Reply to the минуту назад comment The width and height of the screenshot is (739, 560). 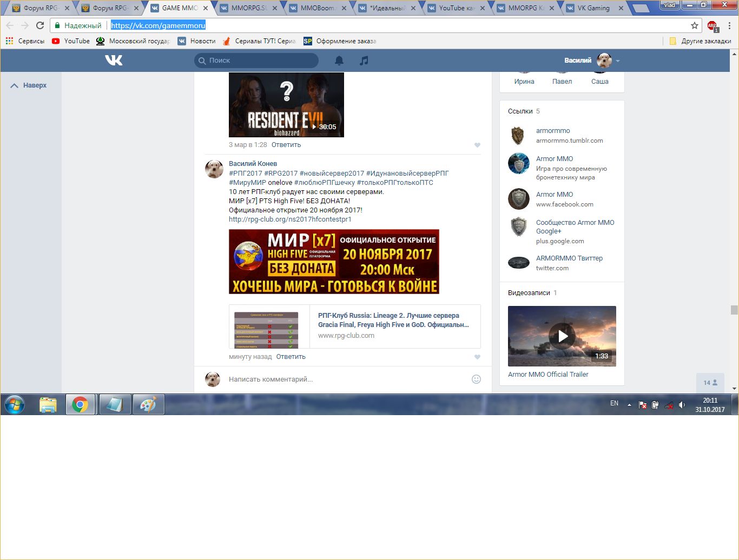point(291,357)
